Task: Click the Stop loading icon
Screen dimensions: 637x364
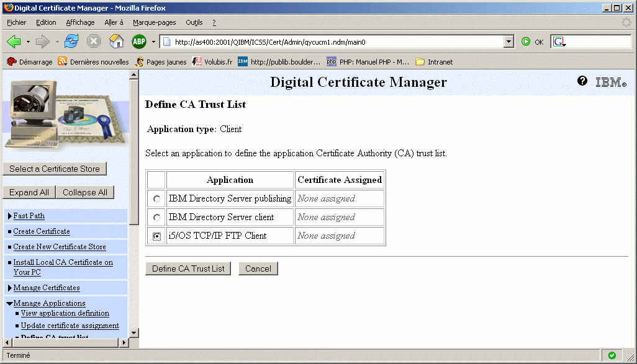Action: coord(94,42)
